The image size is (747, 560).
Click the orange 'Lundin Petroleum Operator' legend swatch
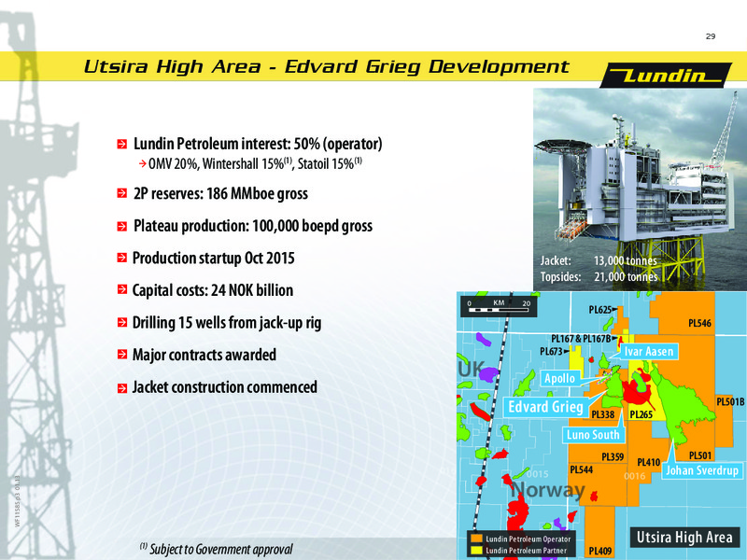[x=476, y=539]
